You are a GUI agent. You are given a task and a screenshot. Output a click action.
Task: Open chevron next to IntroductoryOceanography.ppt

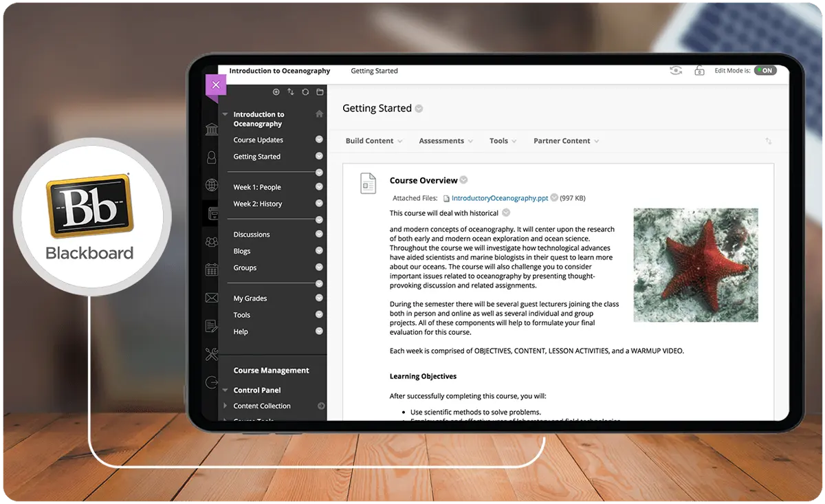pyautogui.click(x=554, y=198)
